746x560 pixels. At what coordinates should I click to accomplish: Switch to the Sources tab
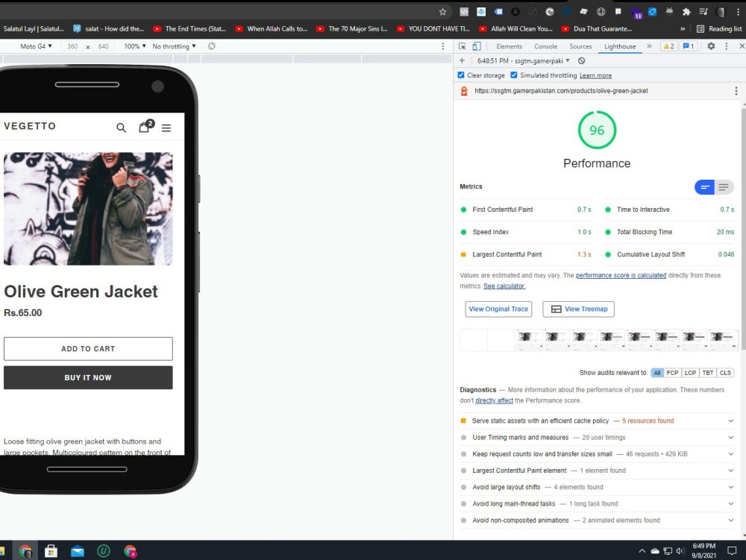pos(580,46)
